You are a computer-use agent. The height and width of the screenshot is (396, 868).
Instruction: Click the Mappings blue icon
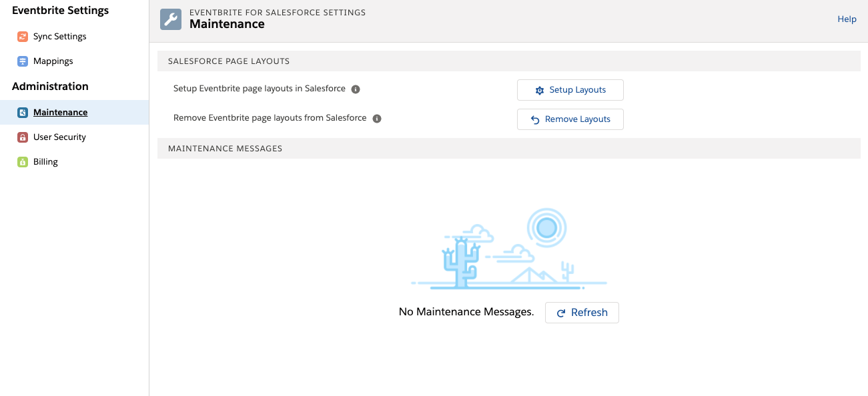22,61
